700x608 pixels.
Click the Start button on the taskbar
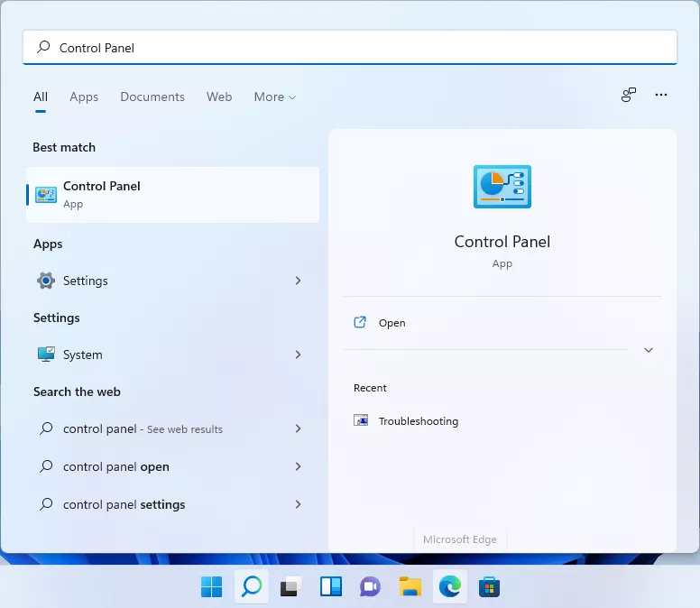[x=211, y=587]
